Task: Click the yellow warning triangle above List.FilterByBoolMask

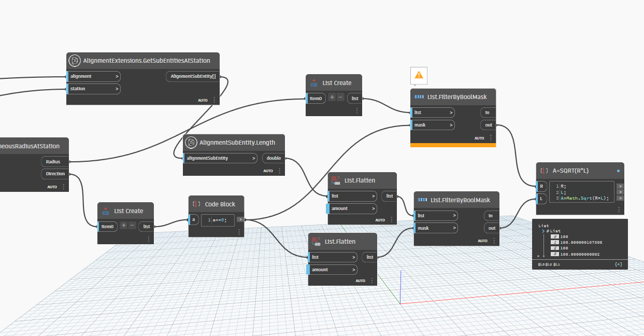Action: (x=419, y=76)
